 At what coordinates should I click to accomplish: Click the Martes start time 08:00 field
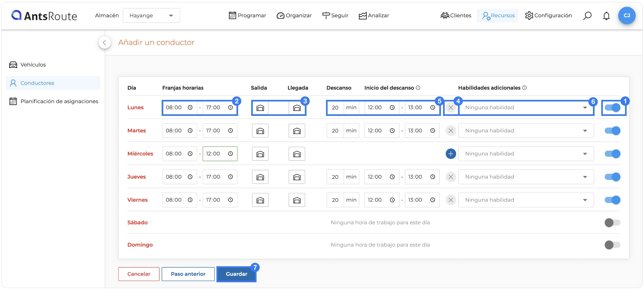point(180,131)
